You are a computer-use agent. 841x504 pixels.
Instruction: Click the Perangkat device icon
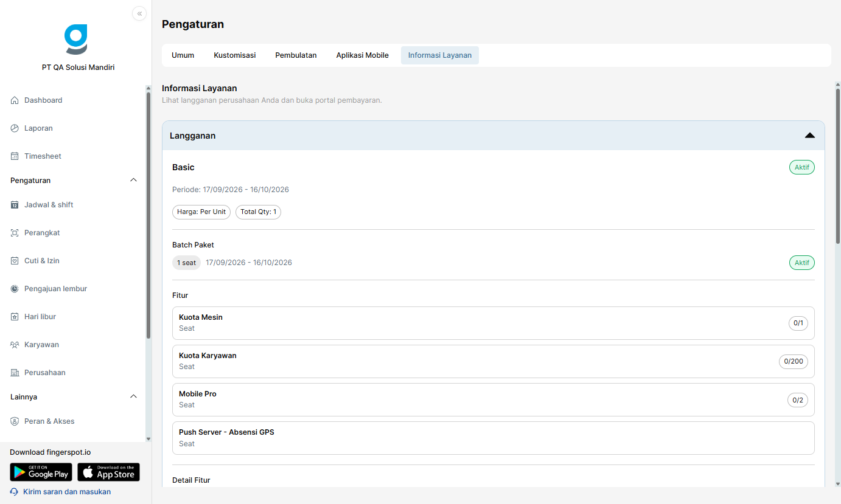click(15, 233)
